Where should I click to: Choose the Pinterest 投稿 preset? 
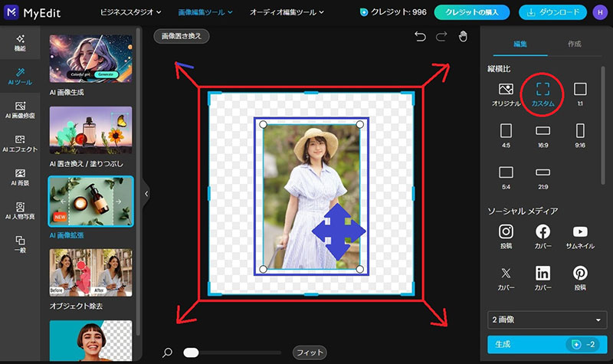pos(580,278)
